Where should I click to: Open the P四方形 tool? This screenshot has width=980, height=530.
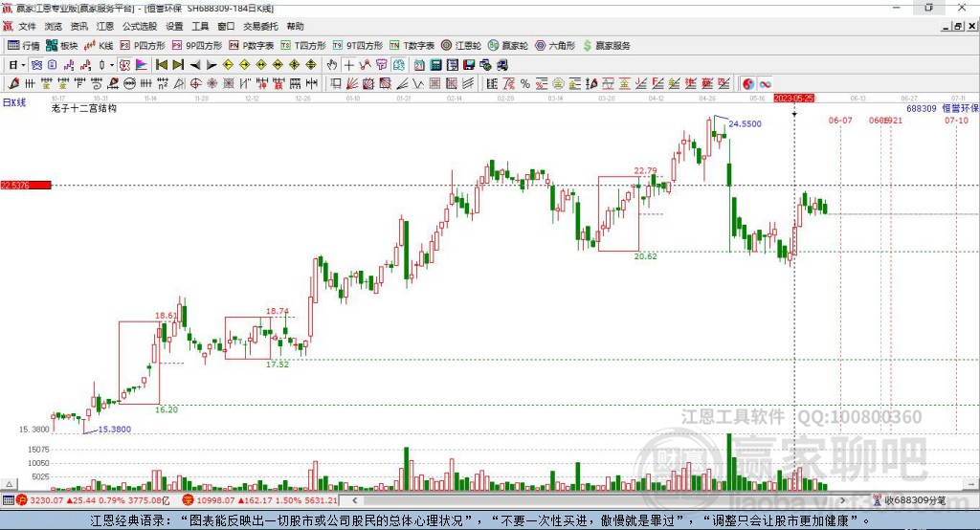pos(143,46)
